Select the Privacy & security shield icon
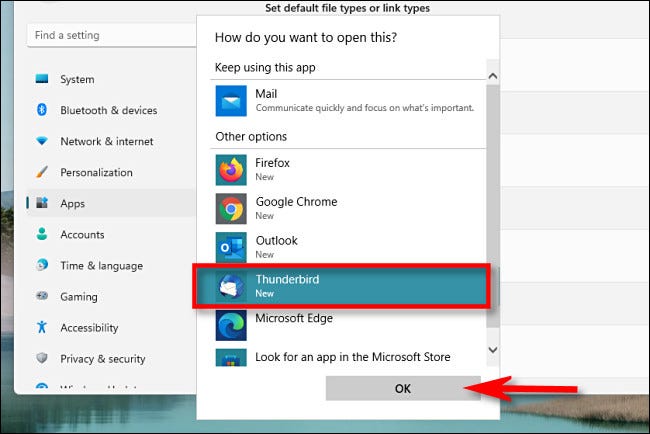This screenshot has height=434, width=650. coord(42,358)
